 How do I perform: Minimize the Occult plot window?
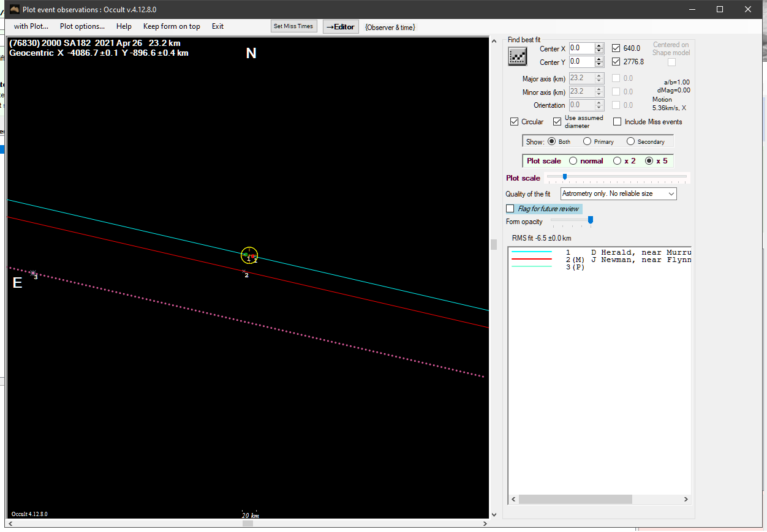[692, 9]
